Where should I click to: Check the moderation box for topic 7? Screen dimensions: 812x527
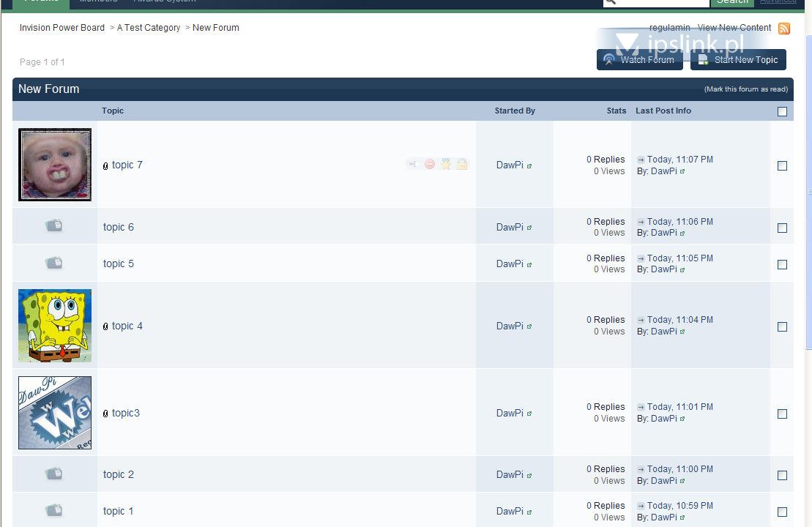pyautogui.click(x=782, y=165)
